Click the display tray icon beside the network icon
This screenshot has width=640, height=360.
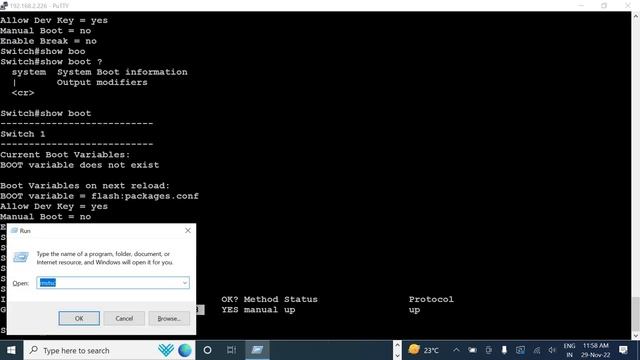pyautogui.click(x=520, y=350)
